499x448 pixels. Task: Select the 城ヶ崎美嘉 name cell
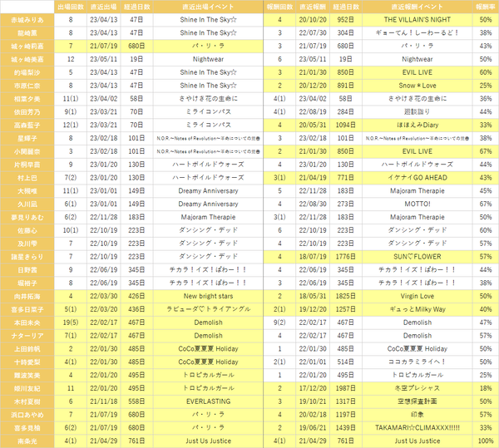tap(27, 59)
